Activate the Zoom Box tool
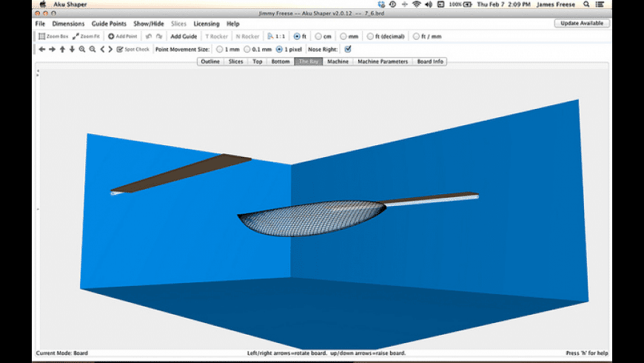This screenshot has width=644, height=363. pos(53,36)
